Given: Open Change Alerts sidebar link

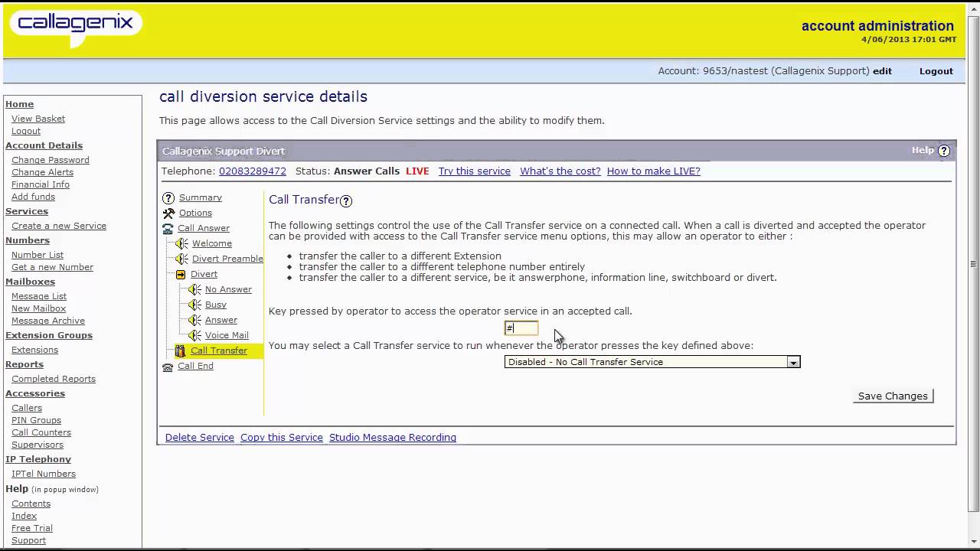Looking at the screenshot, I should [x=43, y=172].
